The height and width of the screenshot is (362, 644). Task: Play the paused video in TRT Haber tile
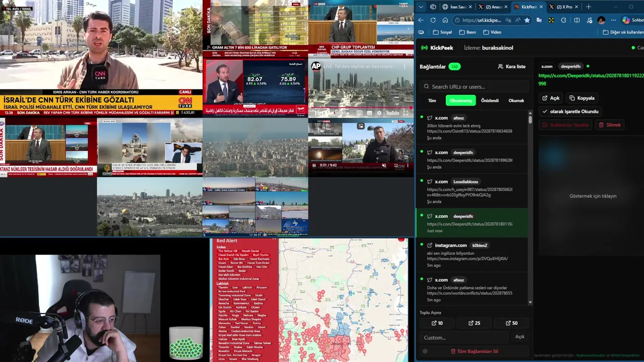(314, 165)
